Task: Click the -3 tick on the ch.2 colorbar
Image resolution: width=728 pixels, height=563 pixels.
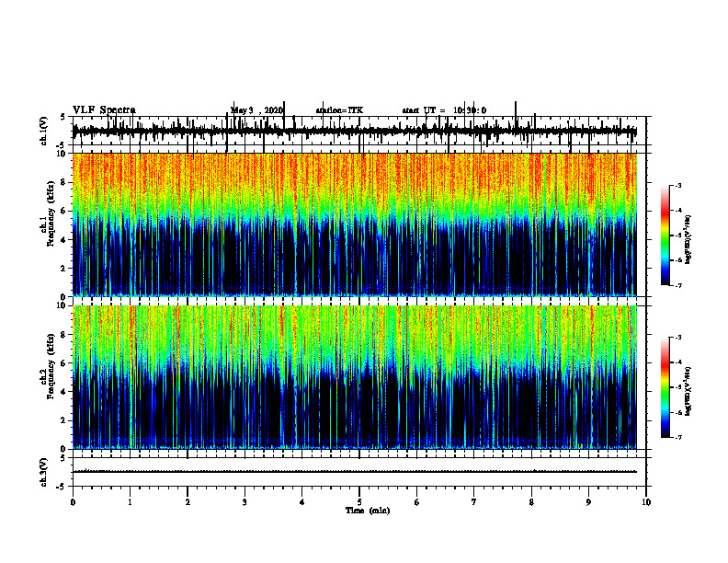Action: [677, 338]
